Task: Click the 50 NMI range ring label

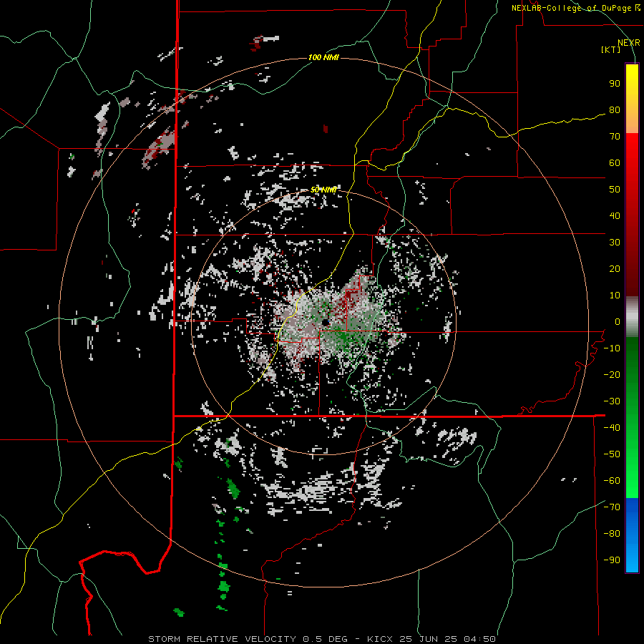Action: coord(323,190)
